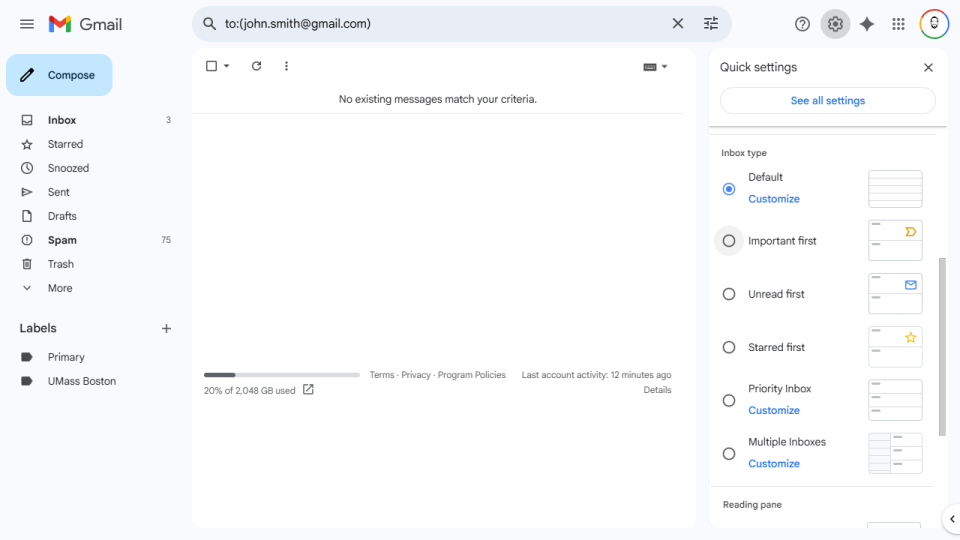The image size is (960, 540).
Task: Choose the Starred first inbox option
Action: point(729,347)
